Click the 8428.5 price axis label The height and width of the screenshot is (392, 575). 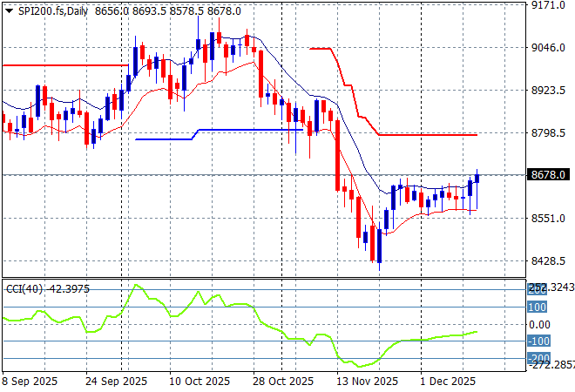coord(549,260)
